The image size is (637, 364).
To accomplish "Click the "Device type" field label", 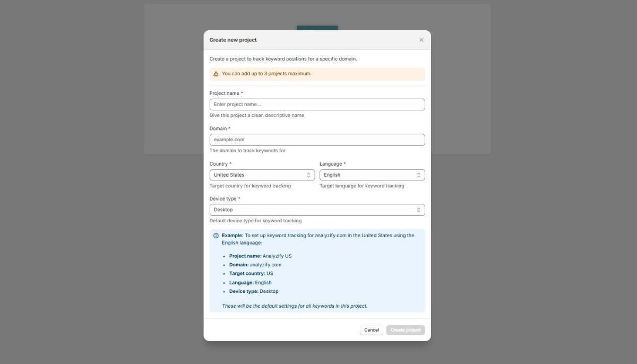I will pos(222,199).
